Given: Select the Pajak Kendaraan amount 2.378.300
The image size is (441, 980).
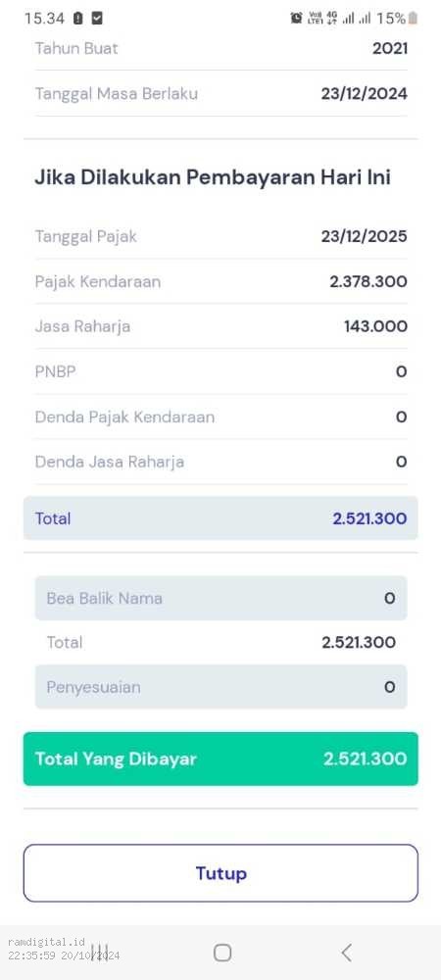Looking at the screenshot, I should pos(368,281).
